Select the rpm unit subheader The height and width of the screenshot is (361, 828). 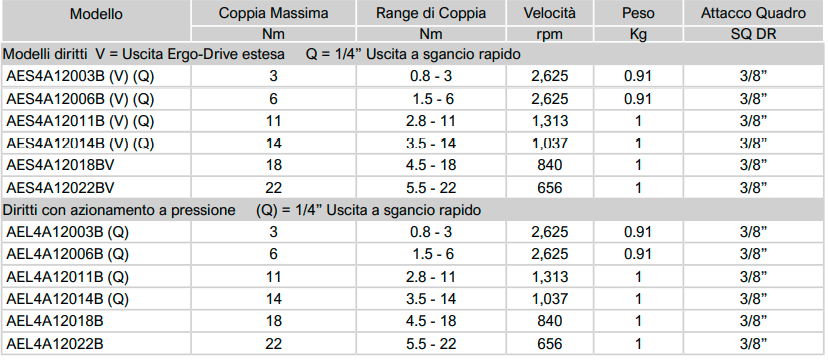tap(550, 35)
